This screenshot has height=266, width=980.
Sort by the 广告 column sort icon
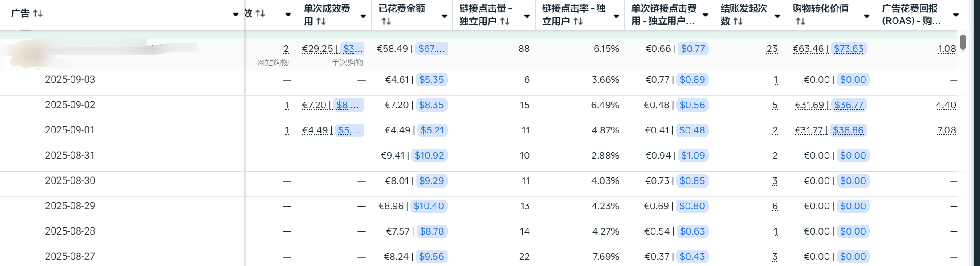pos(38,14)
